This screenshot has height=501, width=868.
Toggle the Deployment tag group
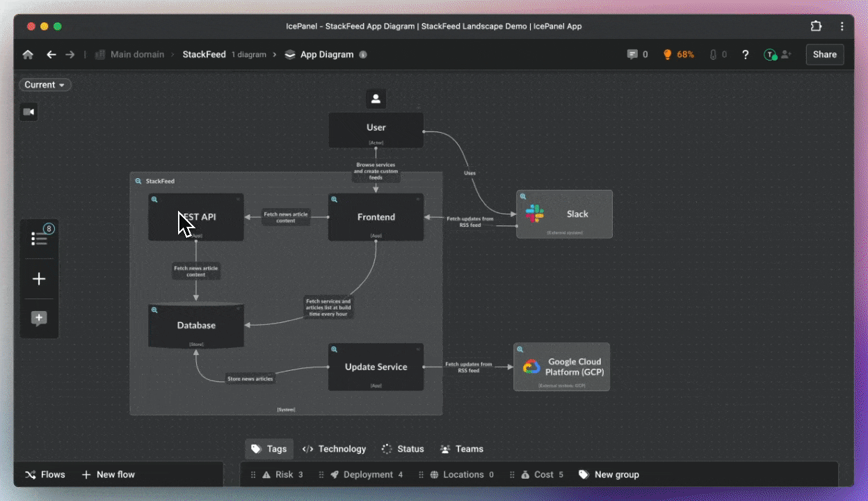click(367, 475)
